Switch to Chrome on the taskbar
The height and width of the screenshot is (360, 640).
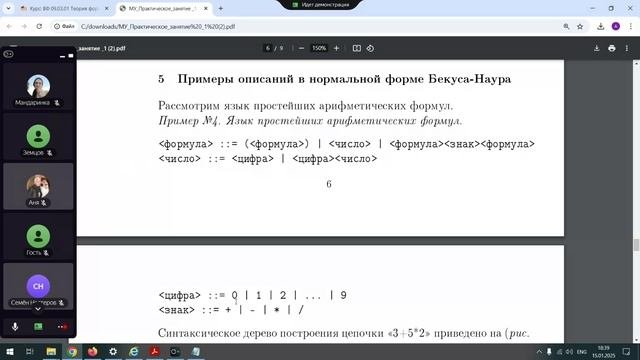tap(72, 351)
